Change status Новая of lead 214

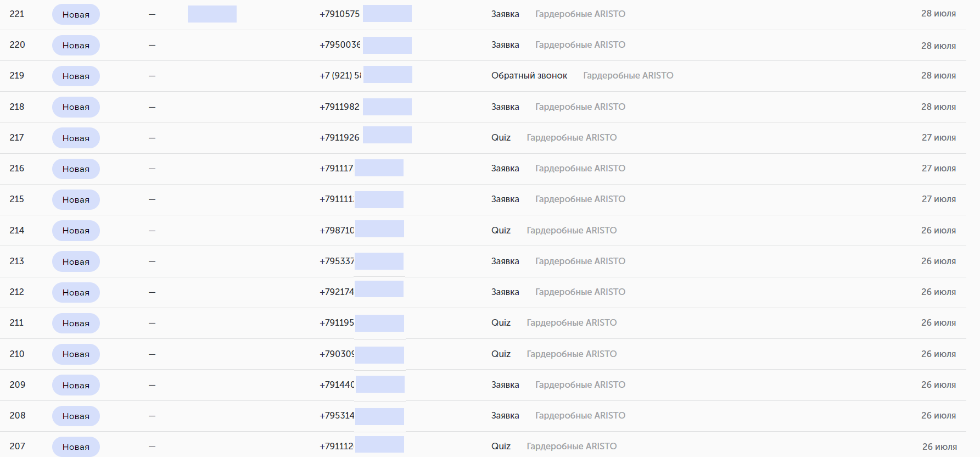(76, 230)
